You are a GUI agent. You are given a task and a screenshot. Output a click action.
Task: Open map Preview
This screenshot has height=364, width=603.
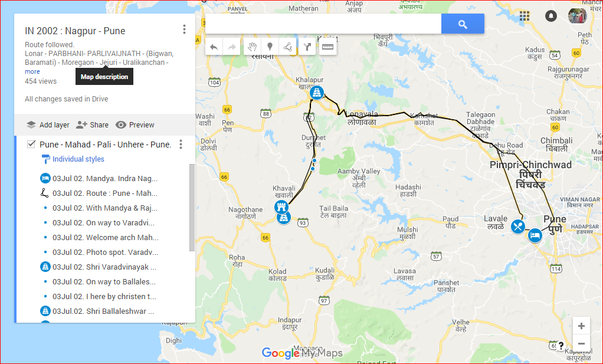pyautogui.click(x=135, y=125)
